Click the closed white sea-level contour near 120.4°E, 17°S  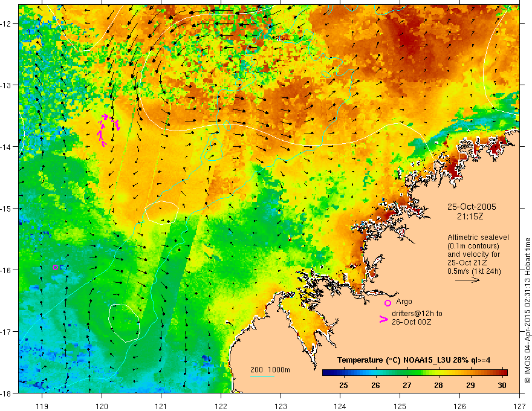pyautogui.click(x=124, y=323)
